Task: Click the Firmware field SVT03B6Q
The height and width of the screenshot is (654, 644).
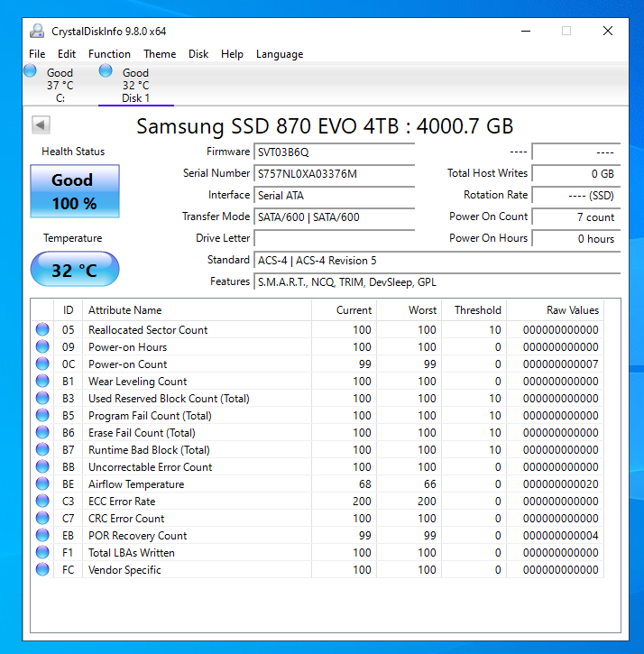Action: [x=334, y=152]
